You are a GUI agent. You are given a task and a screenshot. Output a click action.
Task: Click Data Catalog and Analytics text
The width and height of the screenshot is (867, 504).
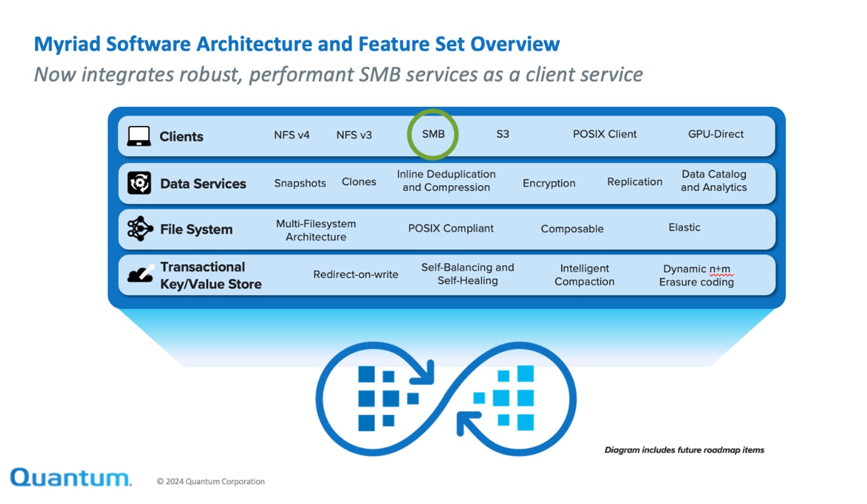[714, 181]
